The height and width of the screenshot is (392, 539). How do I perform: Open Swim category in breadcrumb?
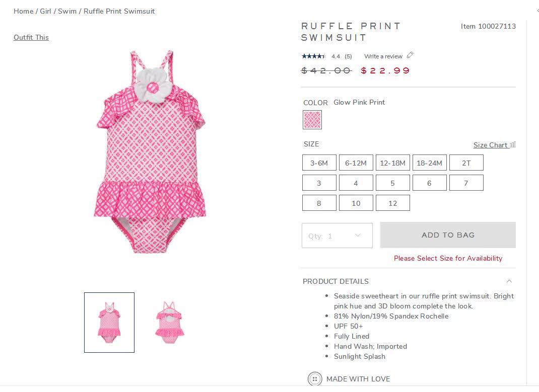coord(67,11)
